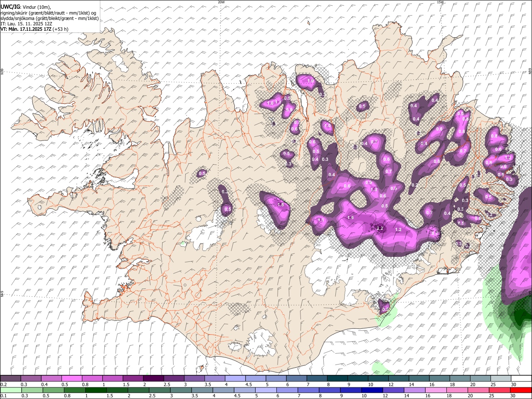Image resolution: width=532 pixels, height=399 pixels.
Task: Click the navy blue swatch above bottom-row label 10
Action: point(371,390)
